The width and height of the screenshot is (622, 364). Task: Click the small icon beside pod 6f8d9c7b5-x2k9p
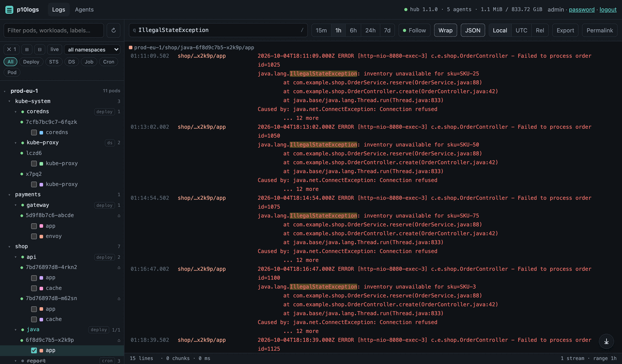point(119,340)
